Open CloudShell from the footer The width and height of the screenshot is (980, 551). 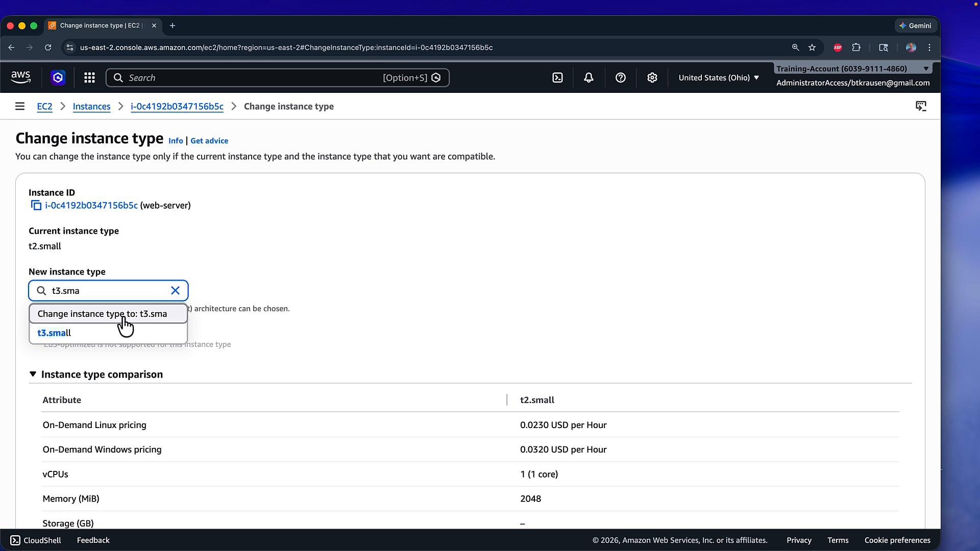pos(36,540)
